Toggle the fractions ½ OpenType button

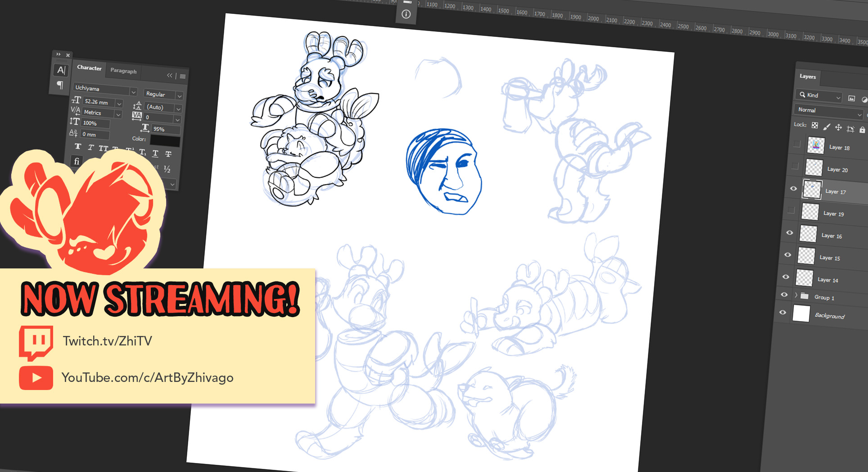[167, 169]
